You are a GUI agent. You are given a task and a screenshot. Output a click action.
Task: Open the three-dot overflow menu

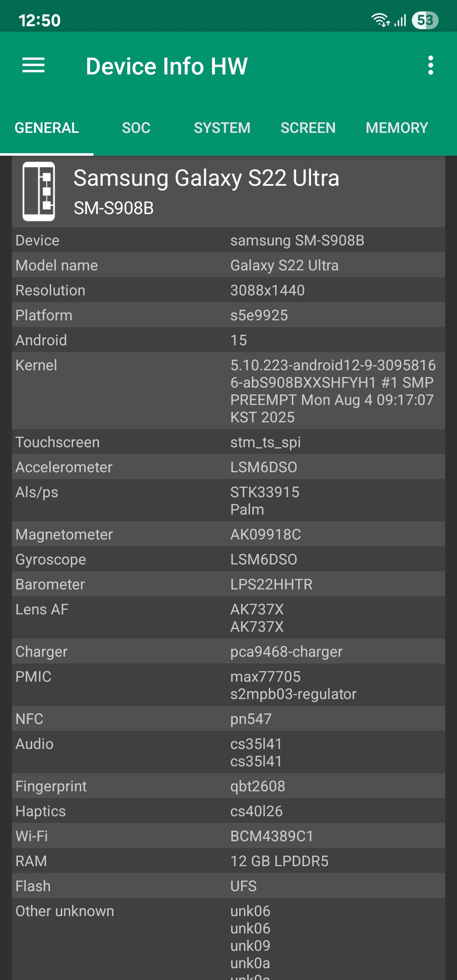point(430,66)
